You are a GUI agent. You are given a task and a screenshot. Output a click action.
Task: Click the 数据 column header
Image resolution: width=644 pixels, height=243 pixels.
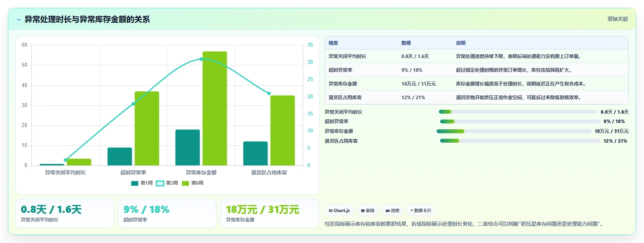pos(406,43)
